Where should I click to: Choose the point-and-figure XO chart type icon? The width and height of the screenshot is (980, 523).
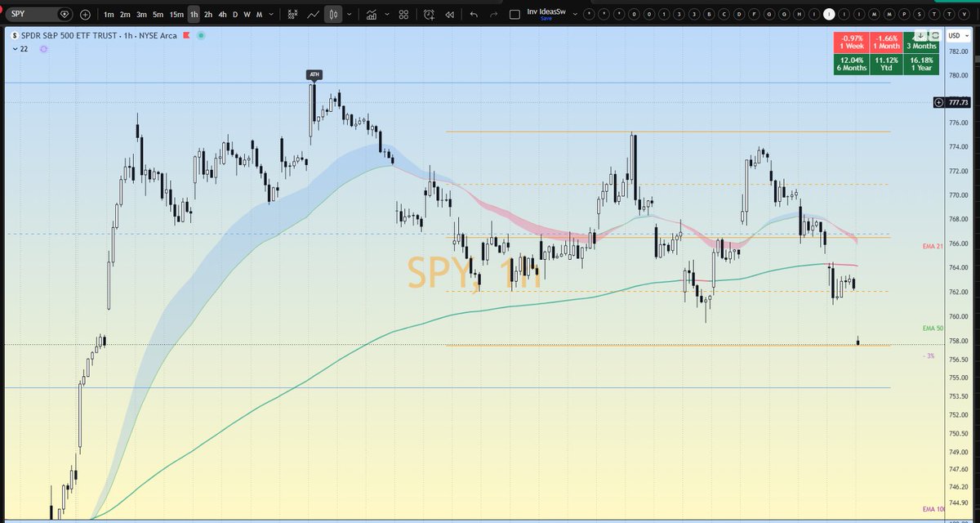[x=292, y=15]
